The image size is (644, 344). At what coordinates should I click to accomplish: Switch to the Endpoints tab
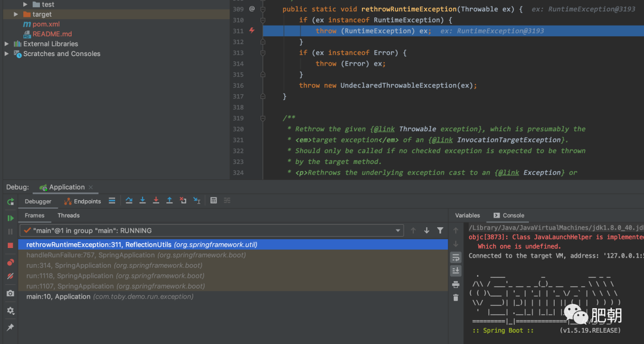[82, 202]
